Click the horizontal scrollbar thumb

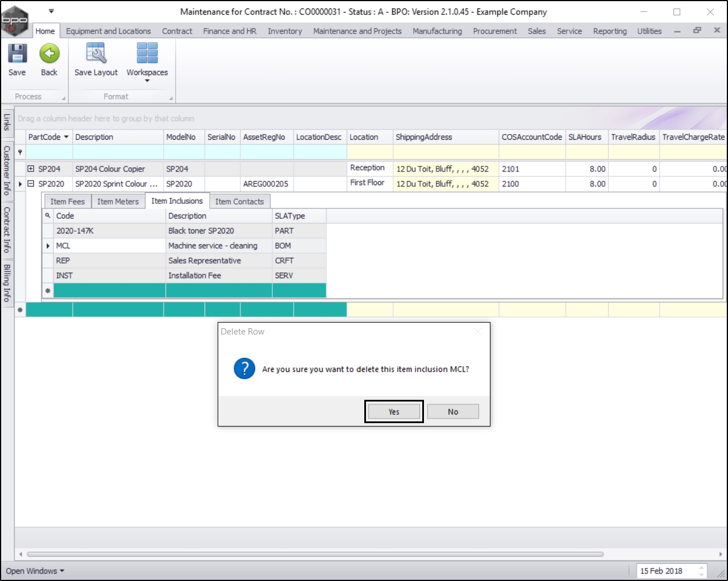[315, 554]
